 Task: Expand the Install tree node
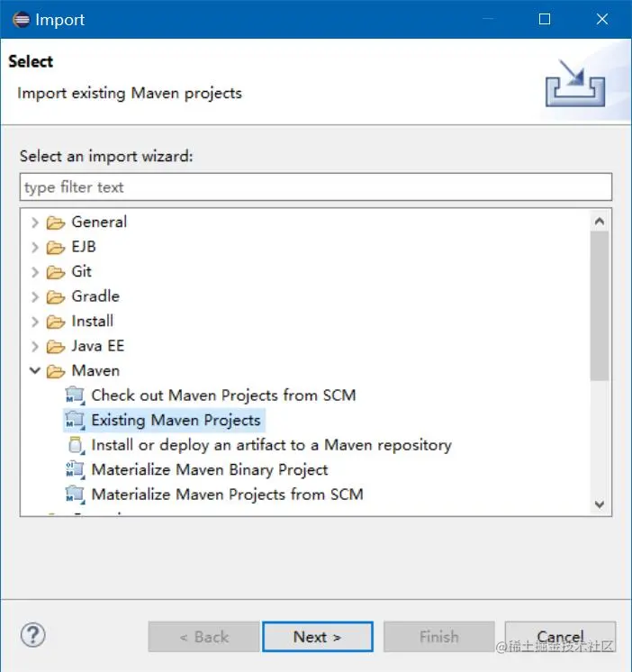tap(35, 322)
